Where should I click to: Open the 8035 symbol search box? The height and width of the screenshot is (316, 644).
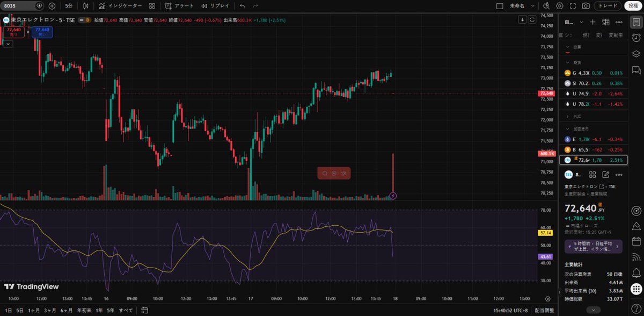pyautogui.click(x=22, y=6)
